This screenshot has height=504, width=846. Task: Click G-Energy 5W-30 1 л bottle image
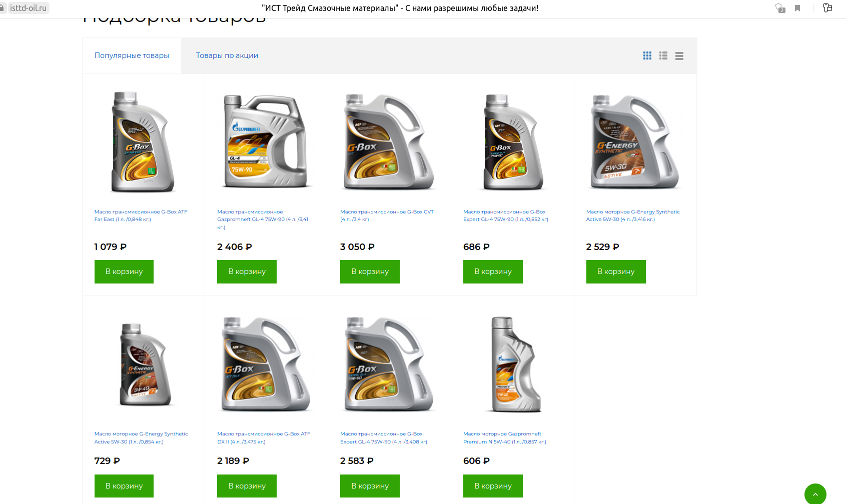pos(144,364)
